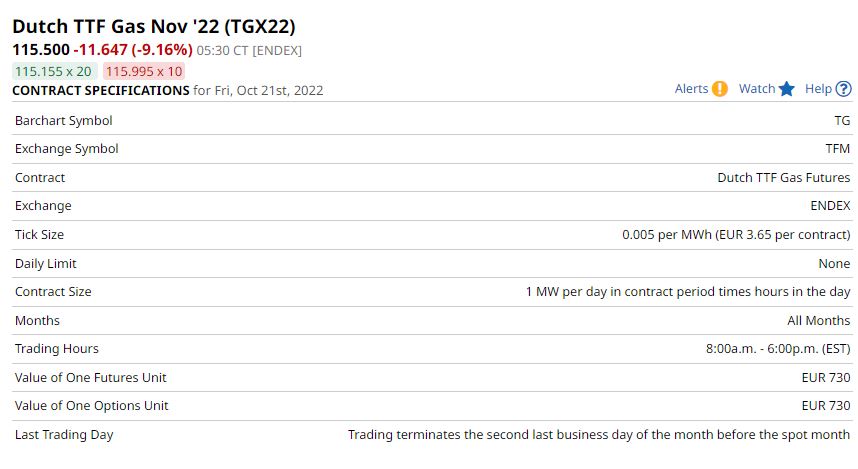
Task: Click the Help question mark icon
Action: (x=844, y=89)
